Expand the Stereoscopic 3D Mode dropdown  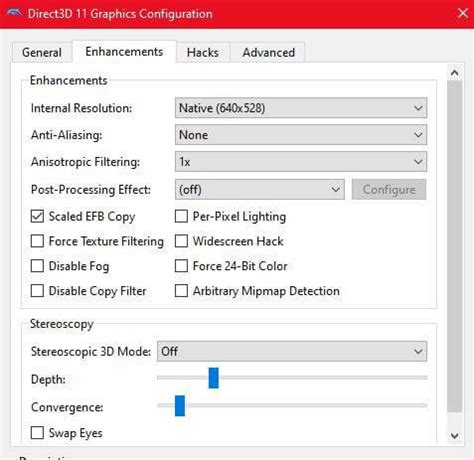point(292,351)
